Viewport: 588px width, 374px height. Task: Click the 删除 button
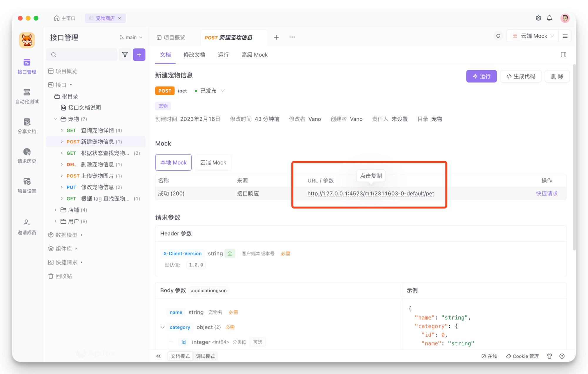coord(557,76)
